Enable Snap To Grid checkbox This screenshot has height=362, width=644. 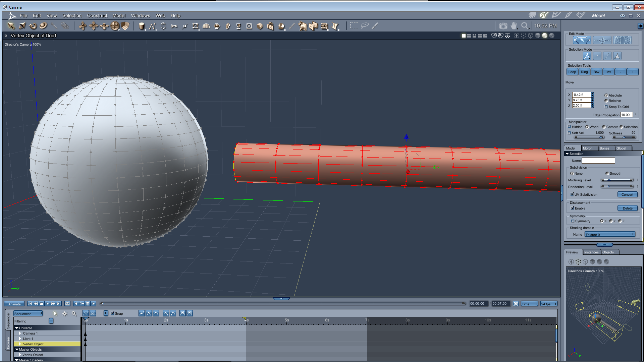point(606,107)
